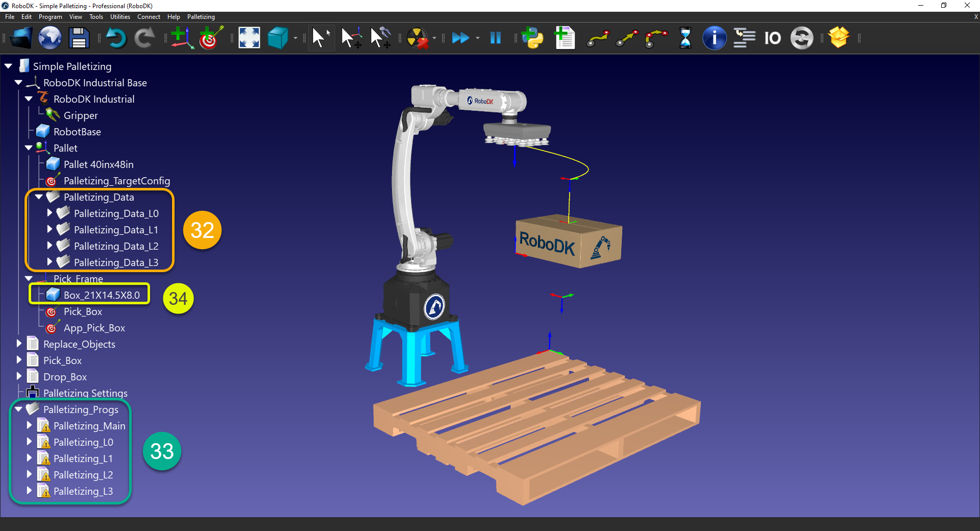Expand the Palletizing_Data_L0 node

(x=50, y=213)
